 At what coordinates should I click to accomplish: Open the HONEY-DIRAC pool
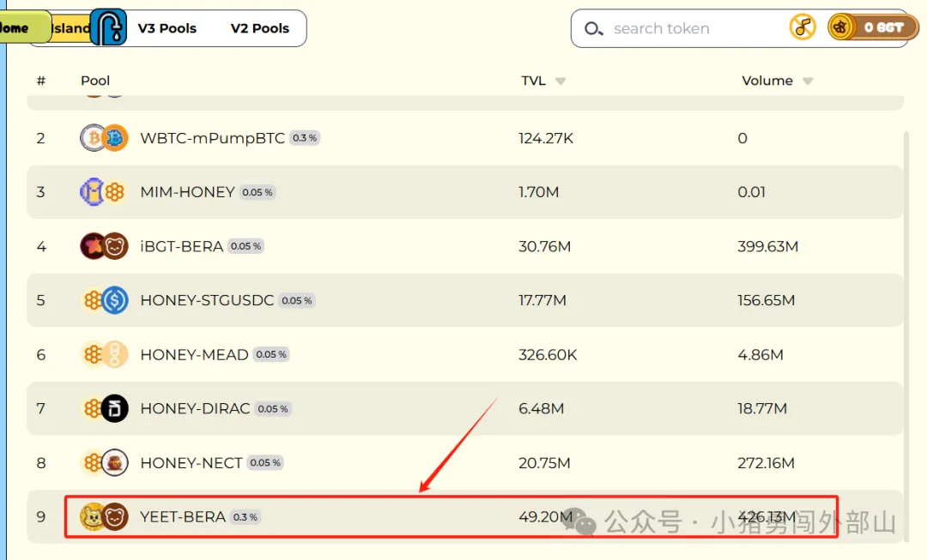point(464,408)
